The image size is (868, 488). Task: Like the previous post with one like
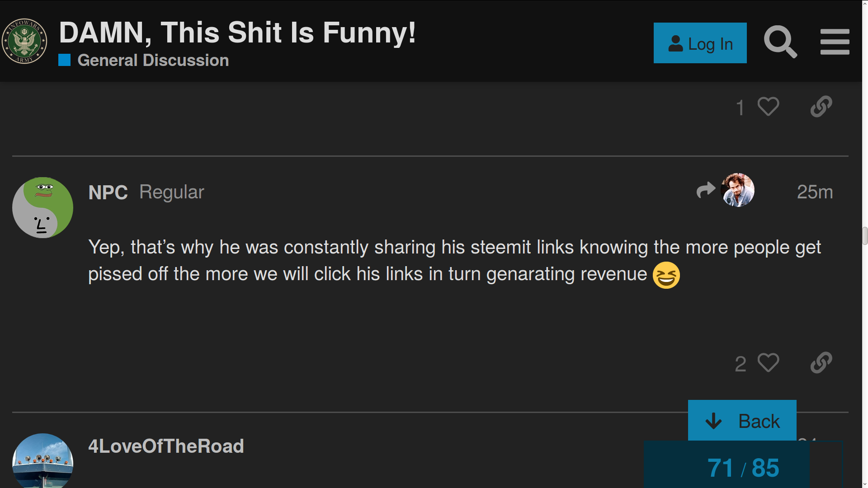(768, 107)
